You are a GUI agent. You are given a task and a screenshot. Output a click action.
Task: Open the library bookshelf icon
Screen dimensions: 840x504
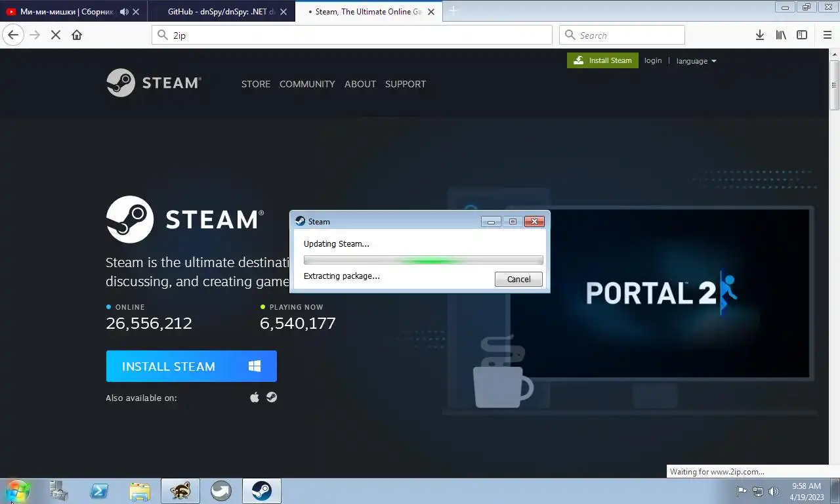(x=781, y=35)
